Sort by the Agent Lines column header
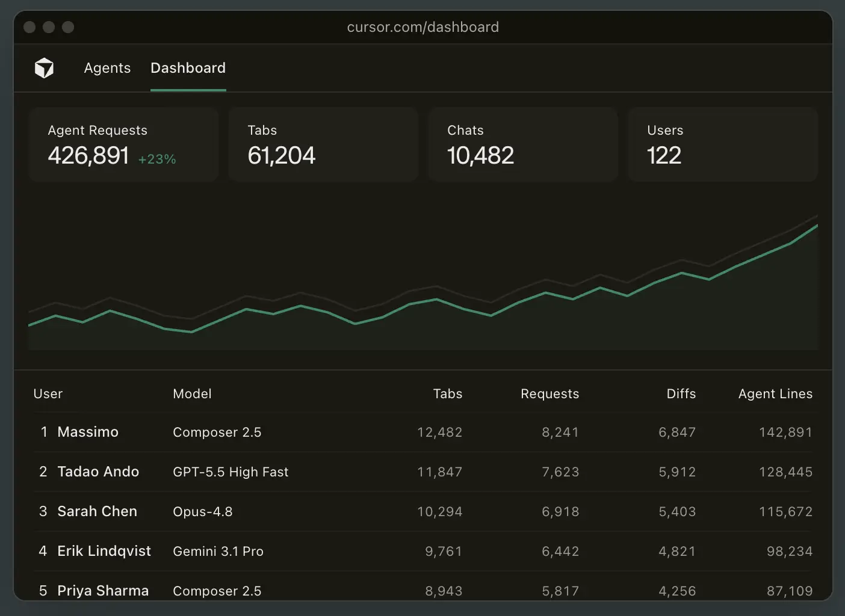This screenshot has width=845, height=616. [x=775, y=394]
